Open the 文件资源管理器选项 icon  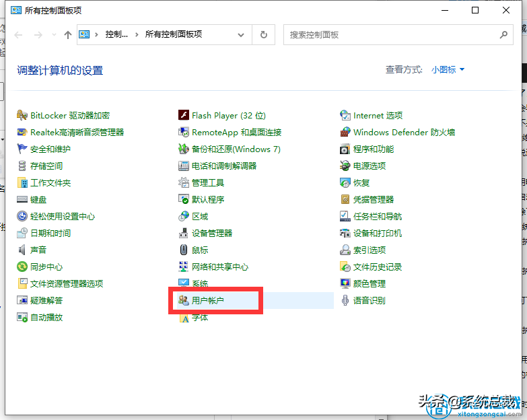tap(22, 283)
